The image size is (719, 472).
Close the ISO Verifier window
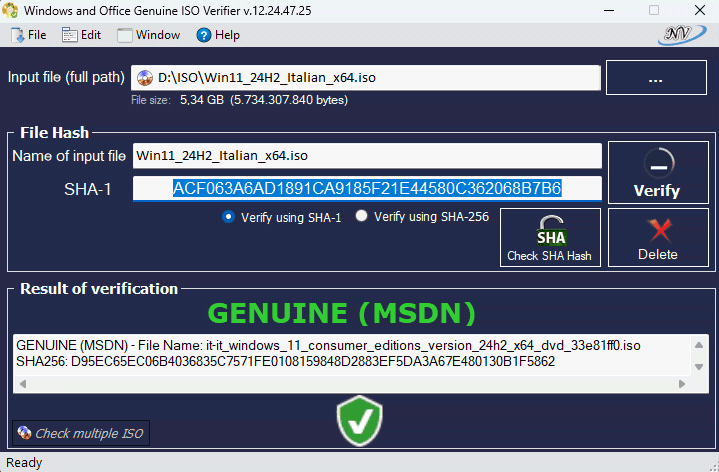coord(700,10)
